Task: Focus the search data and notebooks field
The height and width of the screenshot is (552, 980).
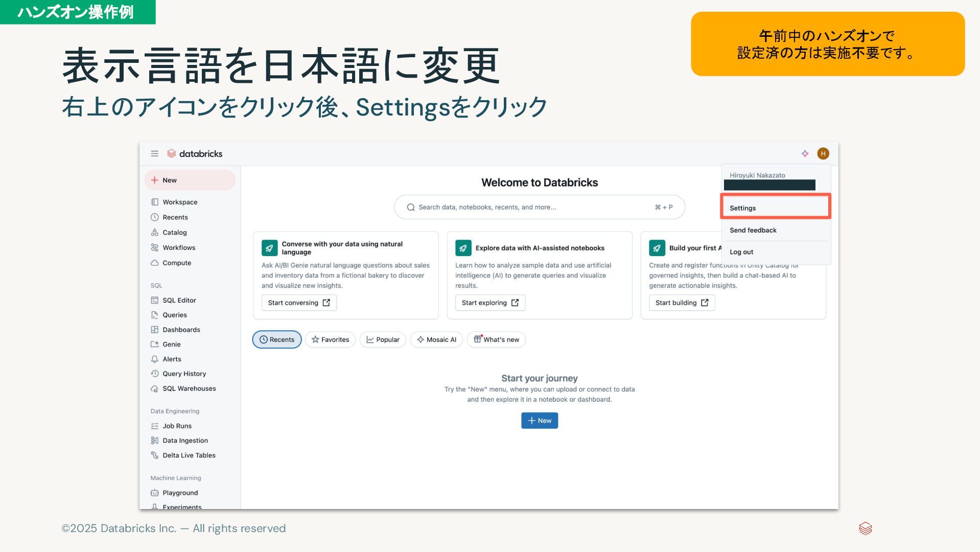Action: [x=540, y=208]
